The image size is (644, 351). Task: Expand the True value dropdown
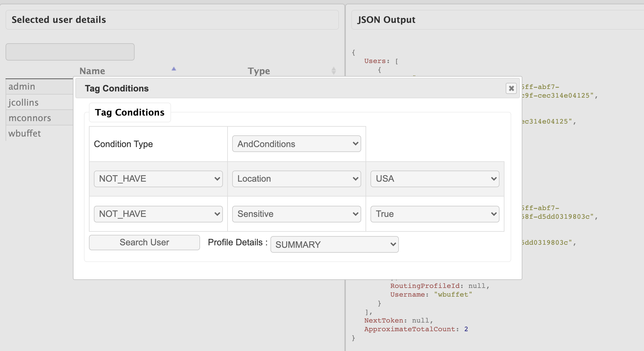tap(435, 214)
